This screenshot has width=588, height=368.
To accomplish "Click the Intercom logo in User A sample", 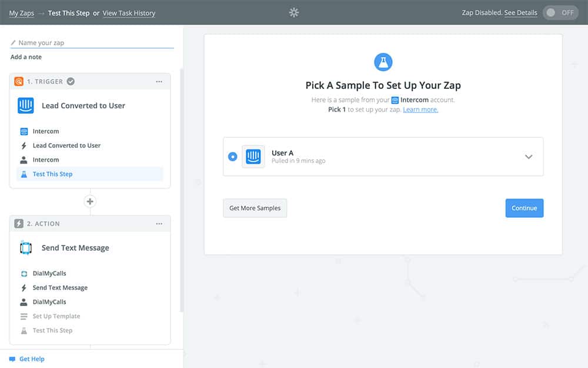I will [253, 157].
